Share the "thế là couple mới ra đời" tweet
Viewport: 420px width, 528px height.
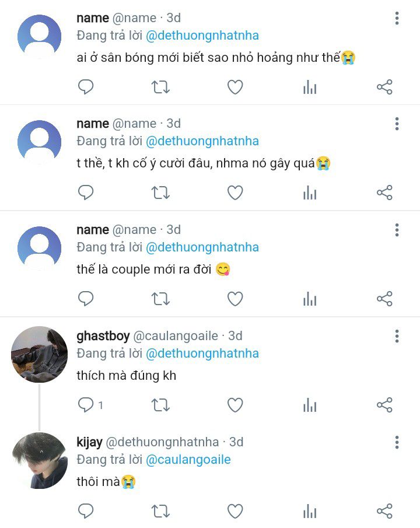coord(384,299)
